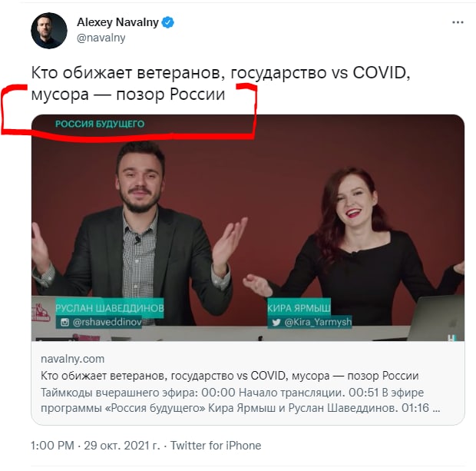Click the Twitter for iPhone source link

pos(216,446)
